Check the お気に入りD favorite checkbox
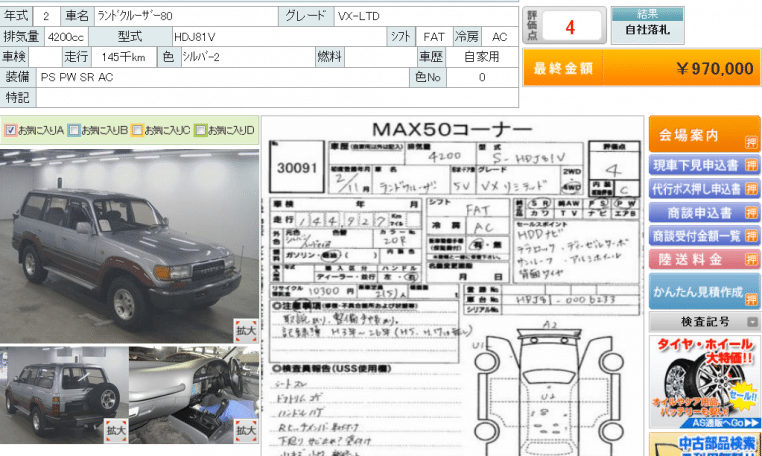Viewport: 762px width, 456px height. point(200,130)
